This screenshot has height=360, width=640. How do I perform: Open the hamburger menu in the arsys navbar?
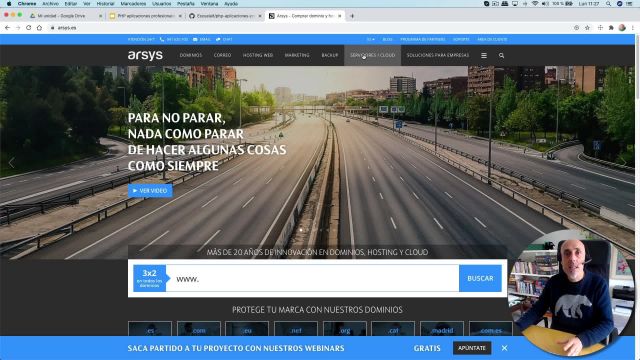[x=484, y=56]
